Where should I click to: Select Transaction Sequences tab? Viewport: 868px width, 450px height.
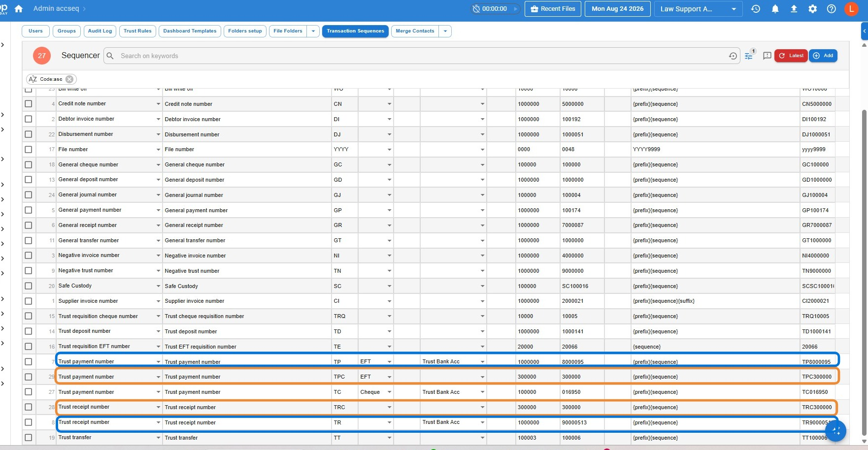point(355,31)
